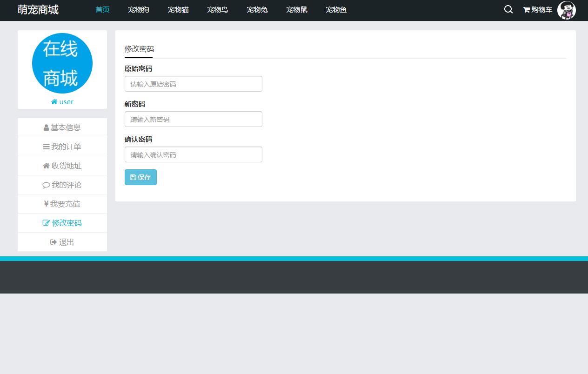Open 我的订单 in the sidebar
This screenshot has height=374, width=588.
(62, 147)
